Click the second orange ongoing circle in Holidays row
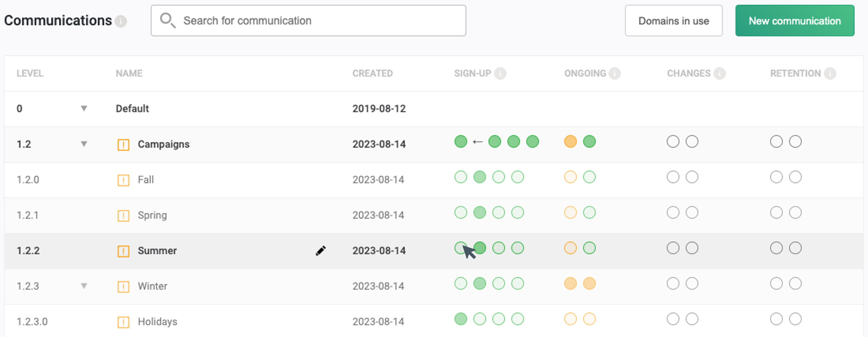This screenshot has height=337, width=868. pyautogui.click(x=589, y=319)
